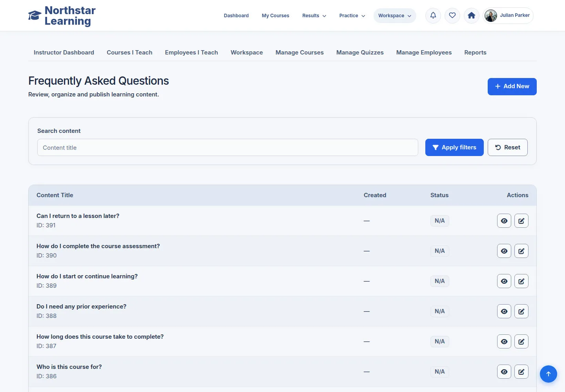The image size is (565, 392).
Task: Reset the search filters
Action: tap(508, 147)
